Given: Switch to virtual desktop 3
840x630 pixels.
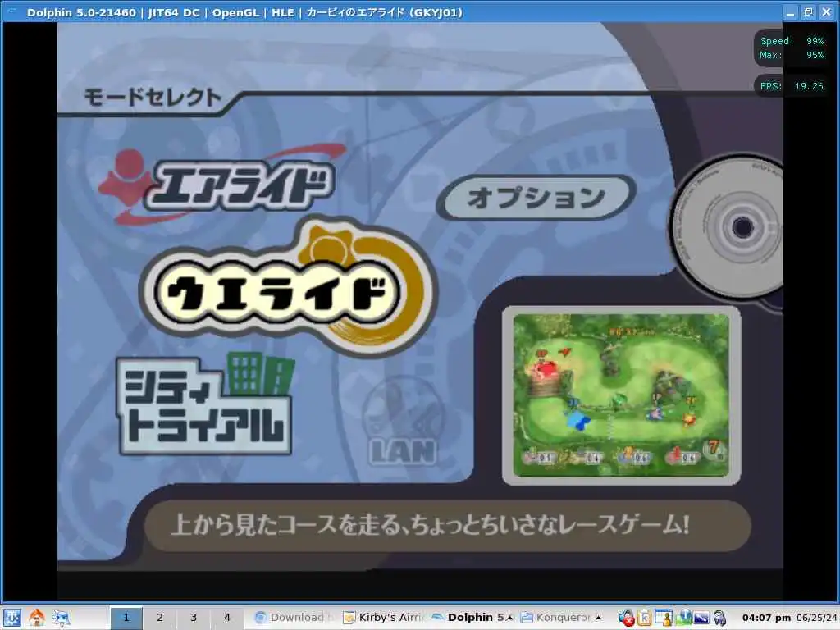Looking at the screenshot, I should click(x=194, y=618).
